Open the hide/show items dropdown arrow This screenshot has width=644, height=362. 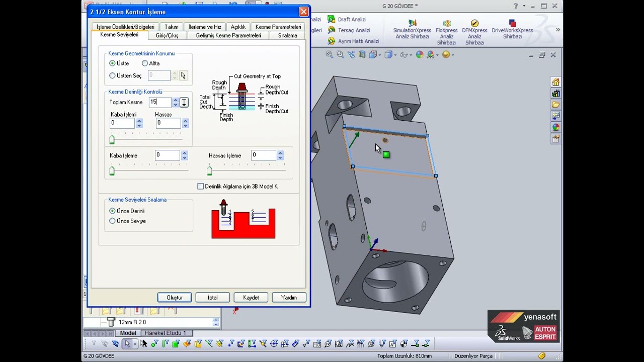click(411, 55)
